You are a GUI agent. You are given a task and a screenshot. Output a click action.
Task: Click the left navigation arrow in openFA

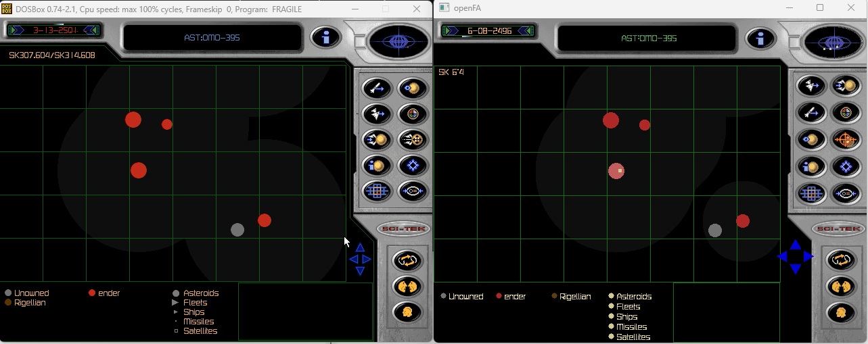tap(783, 256)
